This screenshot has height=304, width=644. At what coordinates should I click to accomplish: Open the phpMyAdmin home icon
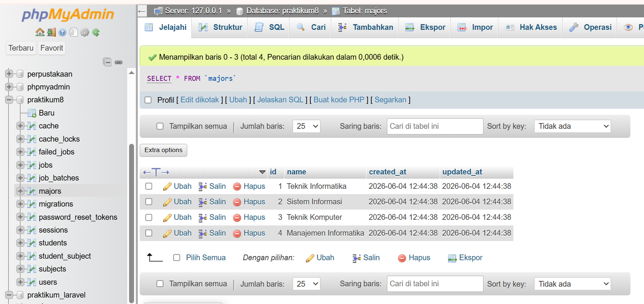click(40, 32)
